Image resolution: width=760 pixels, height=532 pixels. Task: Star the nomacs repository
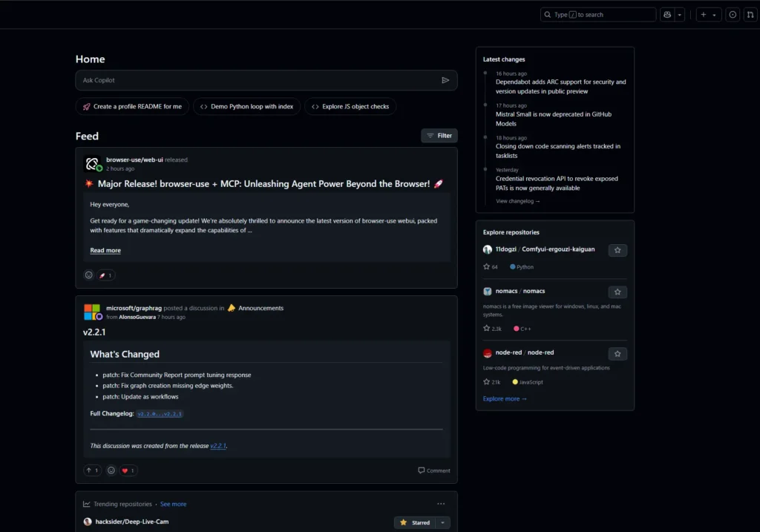pos(617,292)
